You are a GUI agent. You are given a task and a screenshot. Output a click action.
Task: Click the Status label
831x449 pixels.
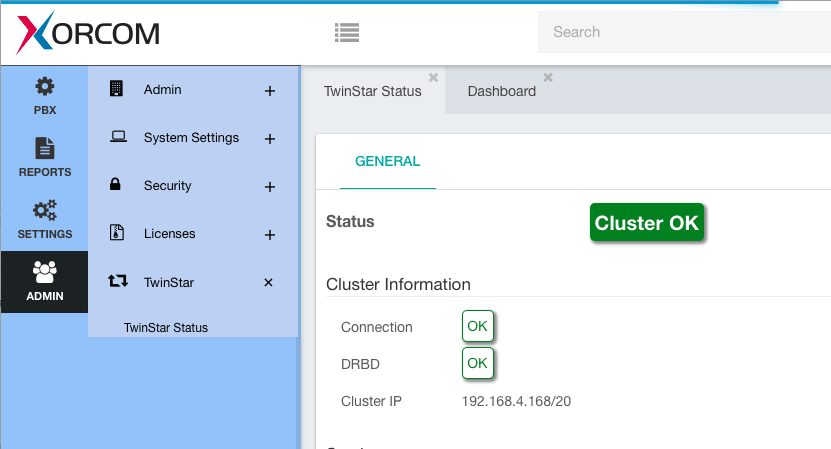[350, 221]
